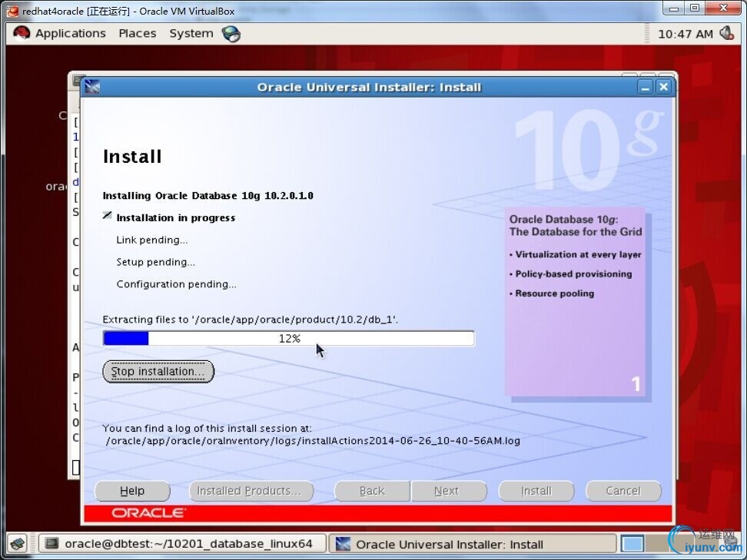Close the Oracle Universal Installer window
This screenshot has width=747, height=560.
(x=663, y=87)
